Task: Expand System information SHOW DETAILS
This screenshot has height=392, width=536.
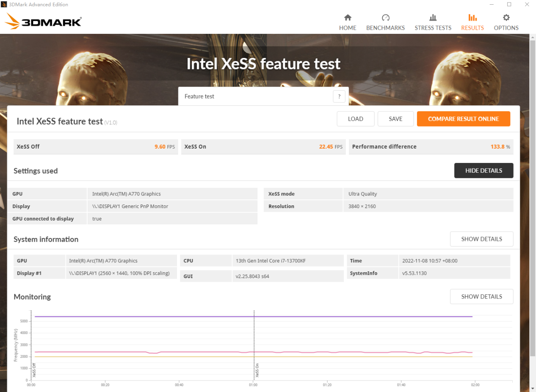Action: pyautogui.click(x=481, y=239)
